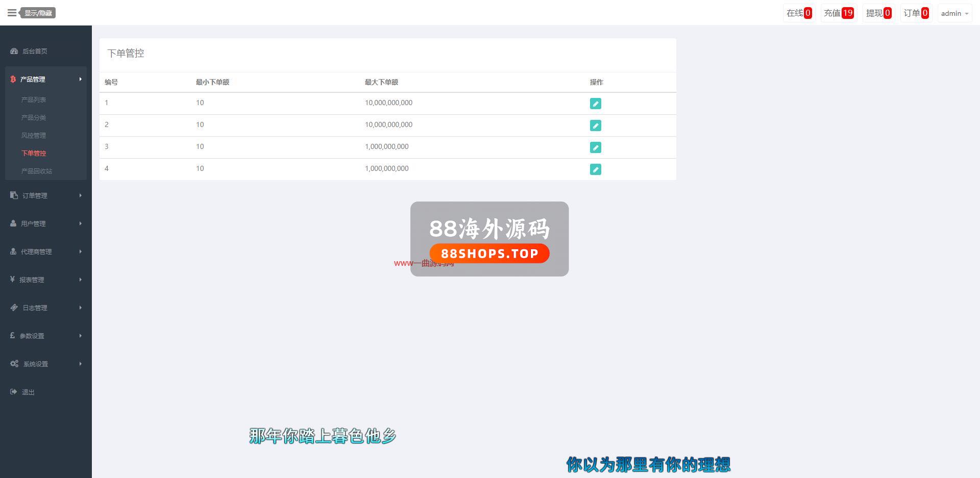Click the logout icon beside 退出
The height and width of the screenshot is (478, 980).
click(x=14, y=392)
